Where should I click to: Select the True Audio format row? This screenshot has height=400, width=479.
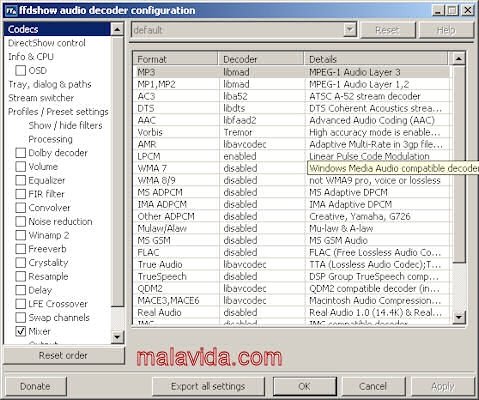(x=291, y=264)
